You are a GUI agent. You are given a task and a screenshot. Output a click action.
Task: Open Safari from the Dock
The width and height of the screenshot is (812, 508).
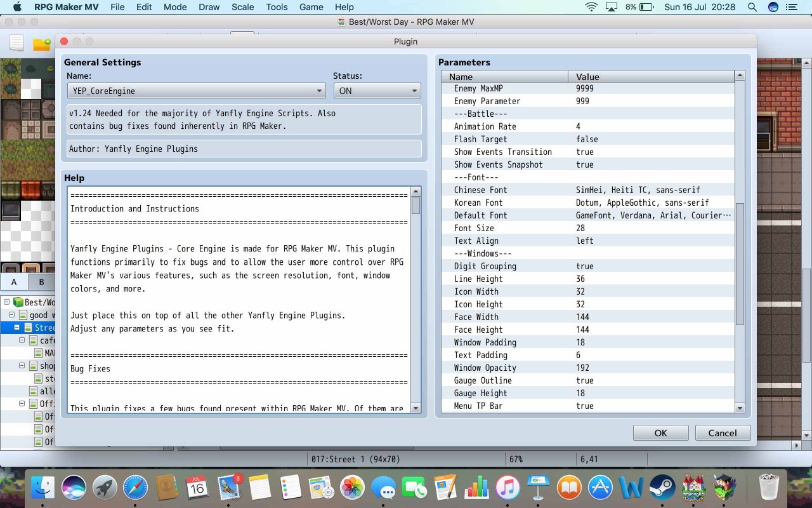click(x=136, y=487)
